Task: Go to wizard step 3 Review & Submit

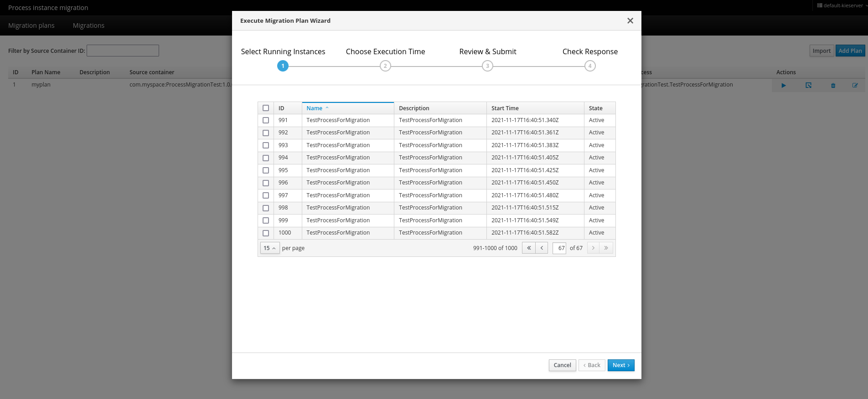Action: coord(488,66)
